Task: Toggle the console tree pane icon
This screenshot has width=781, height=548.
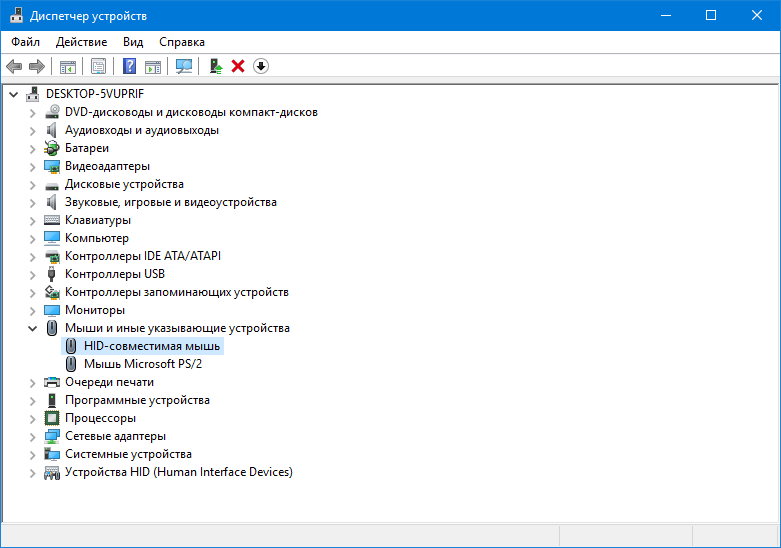Action: [68, 67]
